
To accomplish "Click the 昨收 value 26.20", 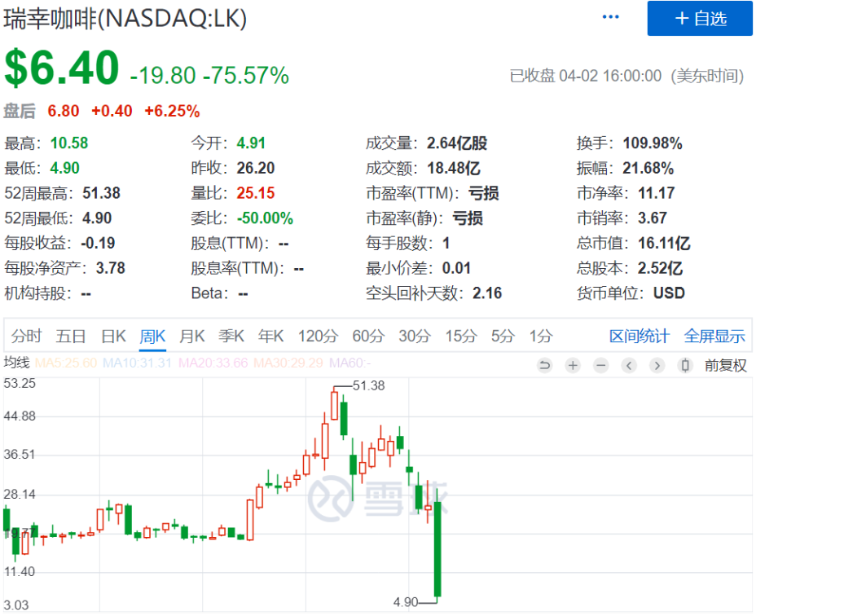I will click(x=256, y=168).
